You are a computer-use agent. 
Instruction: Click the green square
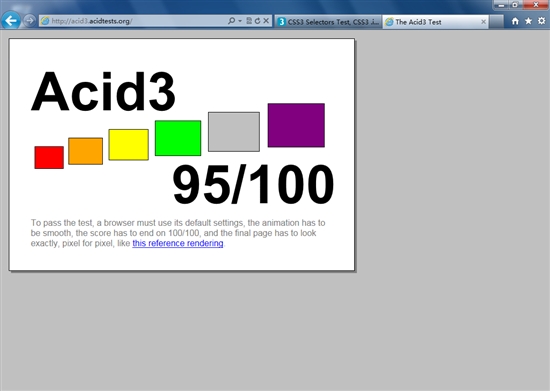tap(178, 138)
